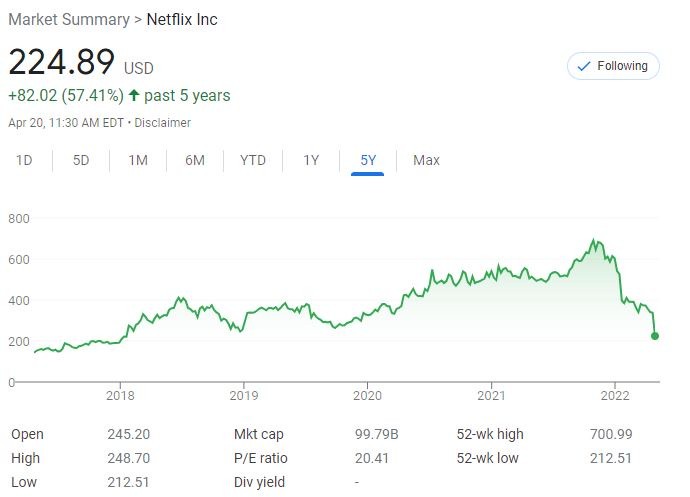The image size is (690, 497).
Task: Click the Mkt cap value 99.79B
Action: pyautogui.click(x=375, y=434)
